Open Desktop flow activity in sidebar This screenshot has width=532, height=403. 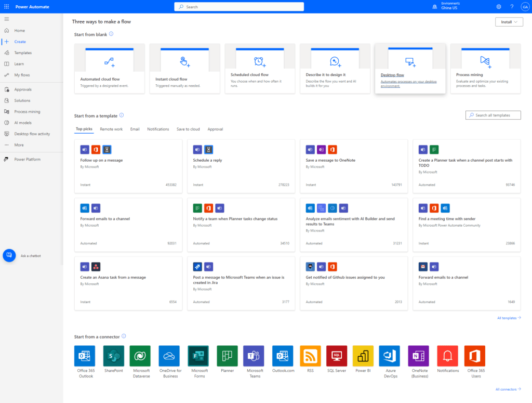tap(32, 134)
